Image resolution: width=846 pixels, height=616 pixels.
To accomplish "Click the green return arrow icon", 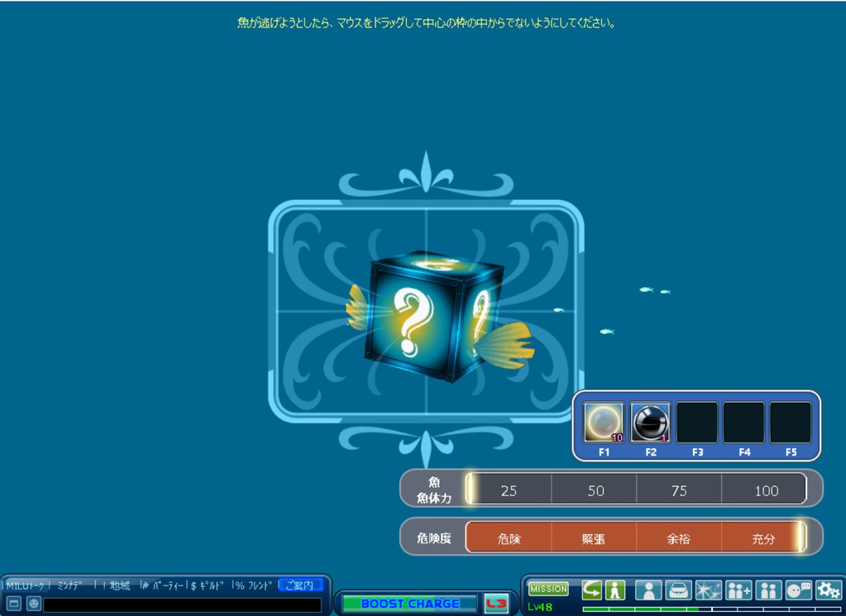I will tap(592, 590).
